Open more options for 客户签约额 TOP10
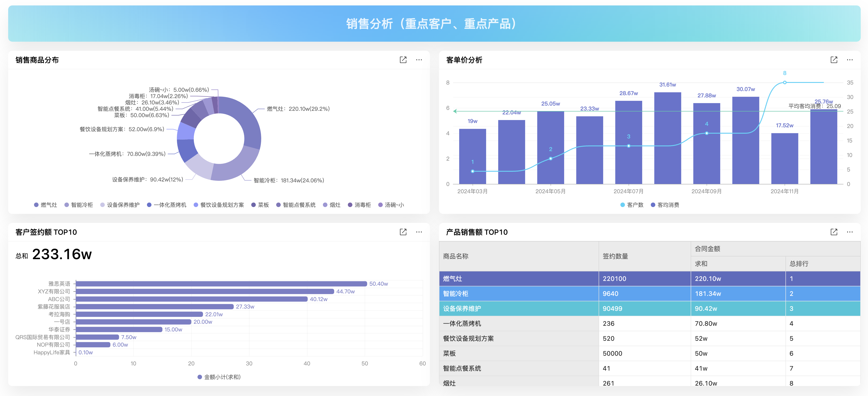Screen dimensions: 868x396 click(x=419, y=232)
